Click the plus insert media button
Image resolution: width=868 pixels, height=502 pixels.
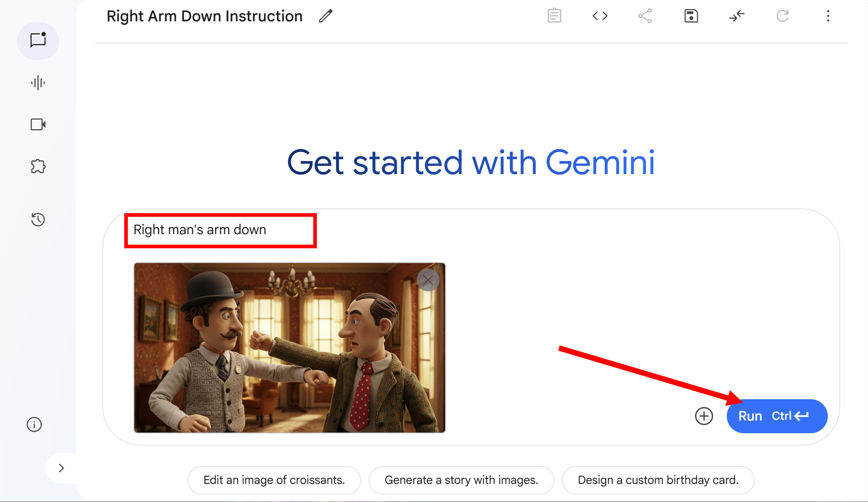click(x=704, y=416)
